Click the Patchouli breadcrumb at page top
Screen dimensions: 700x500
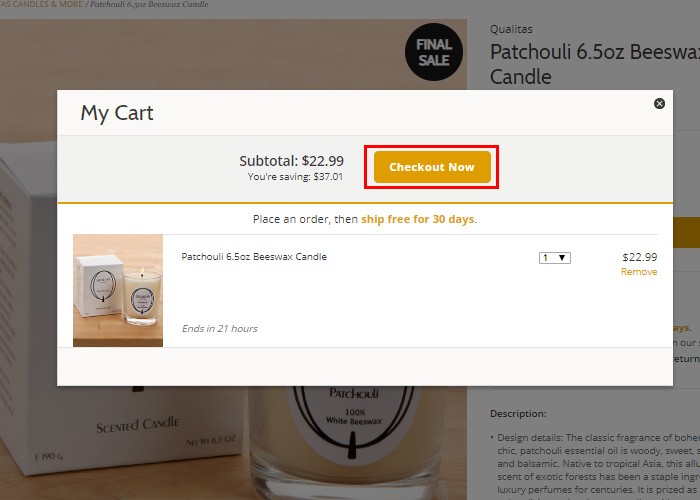click(149, 6)
